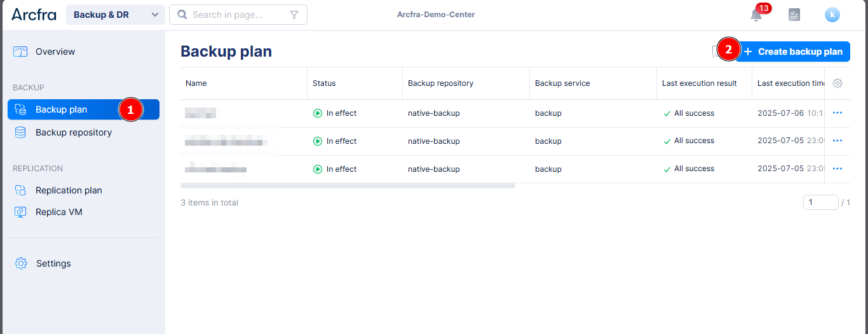This screenshot has height=334, width=868.
Task: Expand the Backup & DR dropdown
Action: [115, 15]
